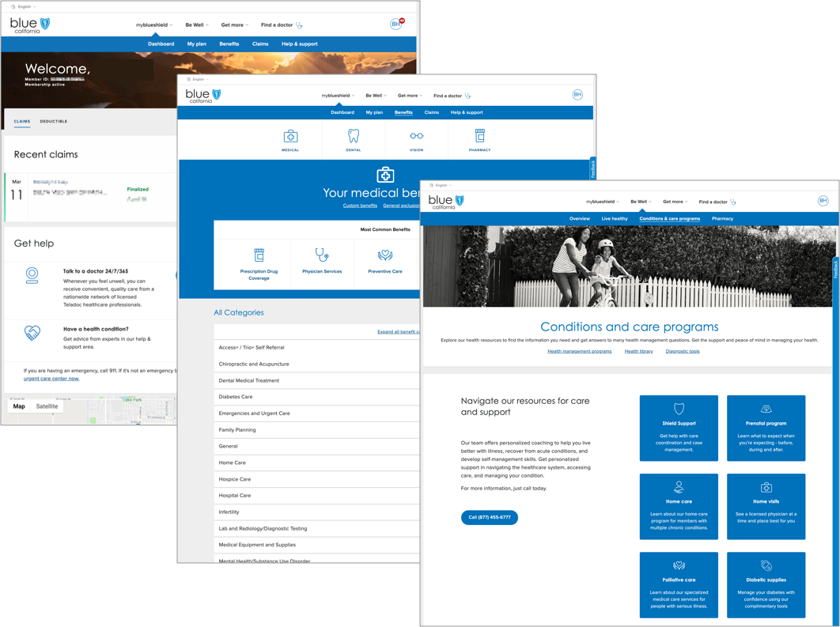Image resolution: width=840 pixels, height=627 pixels.
Task: Click the Prescription Drug Coverage icon
Action: (x=259, y=255)
